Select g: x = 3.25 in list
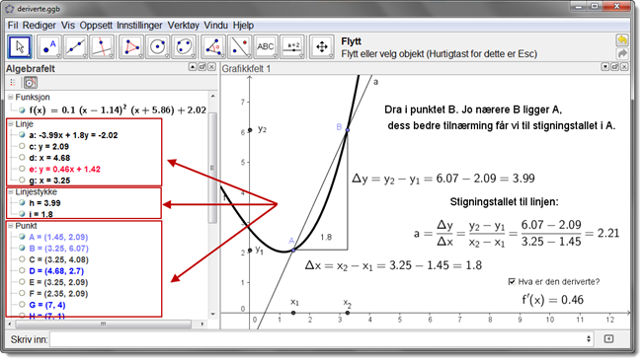Screen dimensions: 644x362 pyautogui.click(x=49, y=181)
